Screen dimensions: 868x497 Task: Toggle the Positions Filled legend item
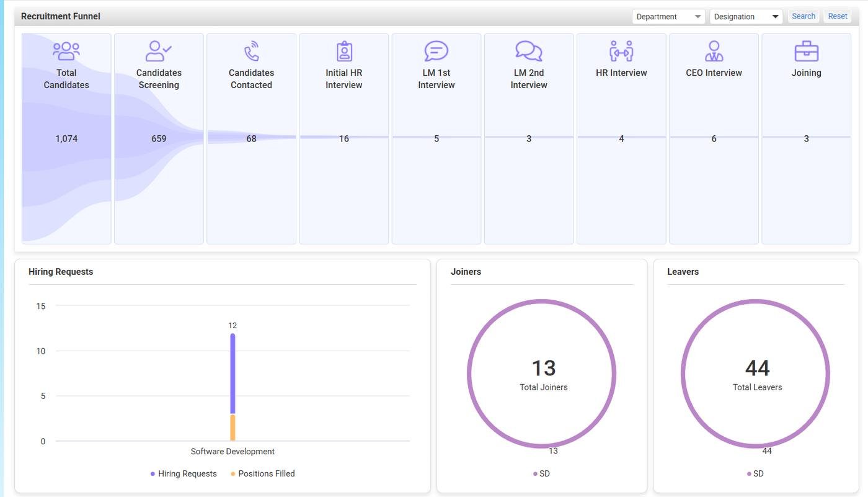(x=263, y=473)
